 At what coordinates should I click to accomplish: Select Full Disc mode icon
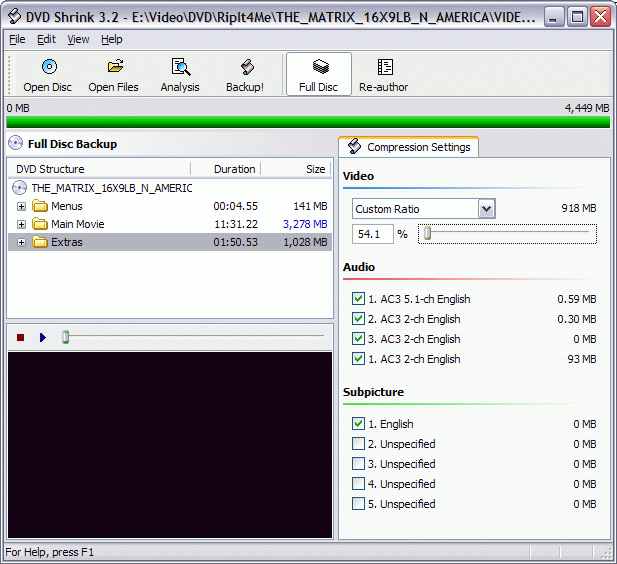pyautogui.click(x=319, y=68)
